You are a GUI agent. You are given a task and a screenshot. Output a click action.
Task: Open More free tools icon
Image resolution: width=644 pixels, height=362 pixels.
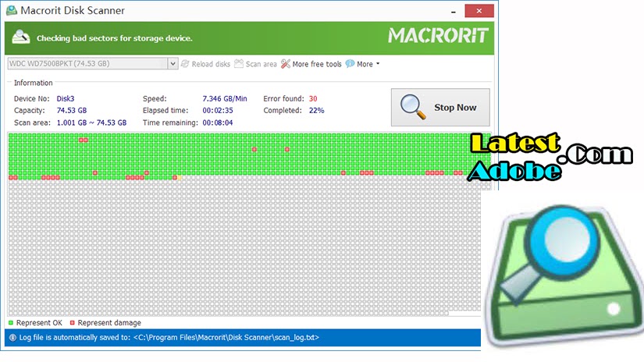tap(286, 64)
